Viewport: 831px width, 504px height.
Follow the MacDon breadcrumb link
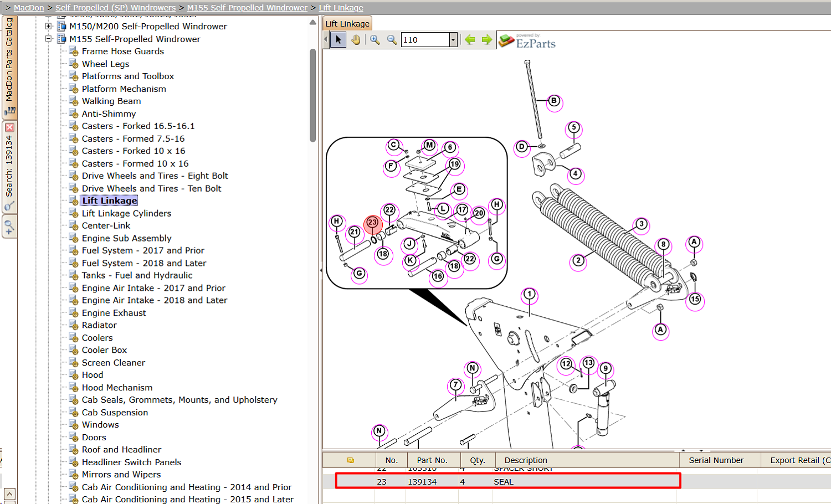tap(29, 8)
